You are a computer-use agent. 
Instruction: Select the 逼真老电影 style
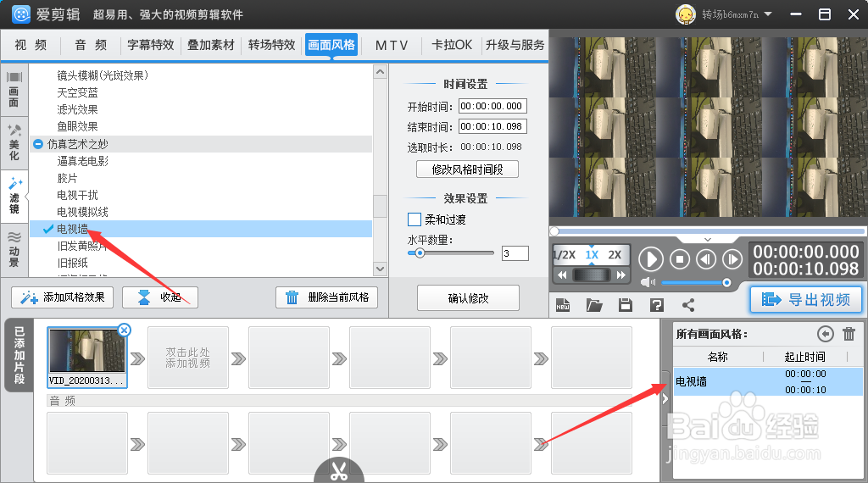coord(82,161)
